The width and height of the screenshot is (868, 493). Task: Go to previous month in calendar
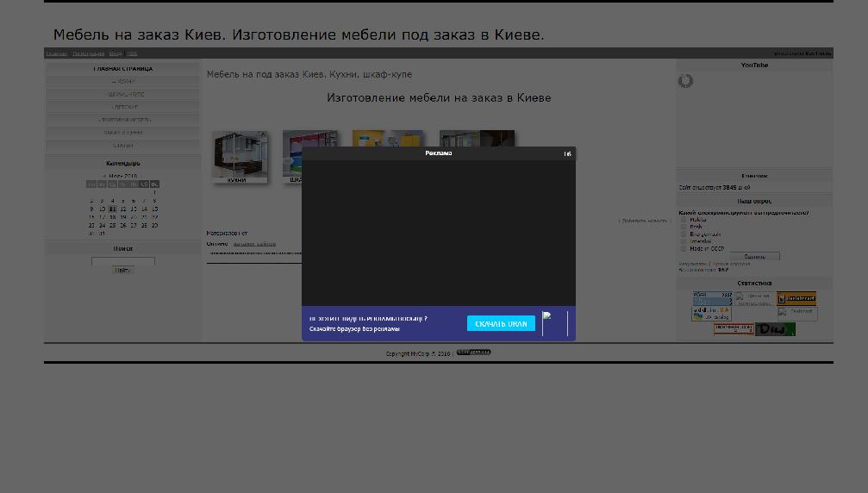103,176
